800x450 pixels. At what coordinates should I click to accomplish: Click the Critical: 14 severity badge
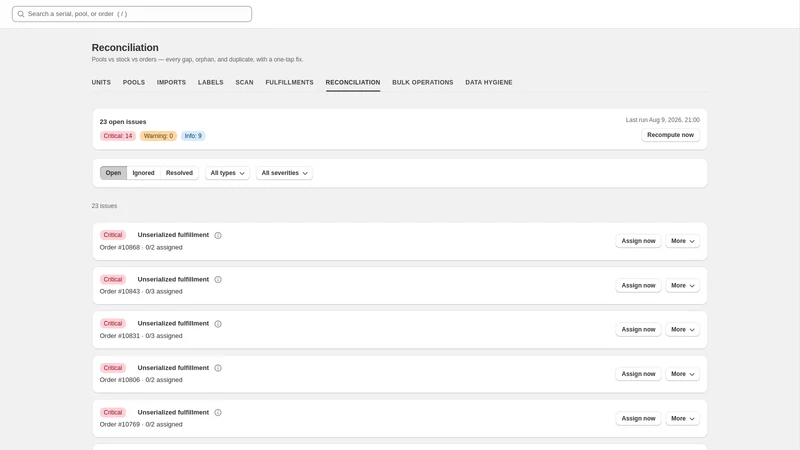118,136
